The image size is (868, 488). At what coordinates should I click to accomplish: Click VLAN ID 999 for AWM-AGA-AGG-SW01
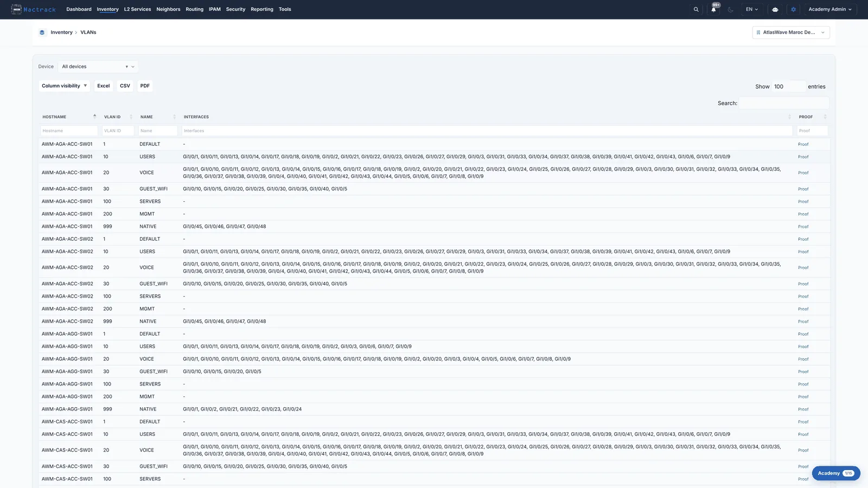[107, 409]
